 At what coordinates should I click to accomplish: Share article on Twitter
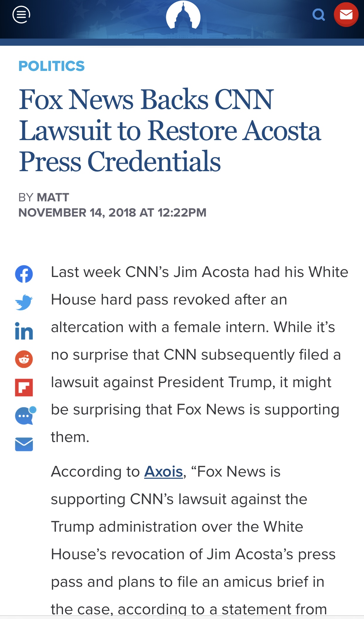click(24, 302)
